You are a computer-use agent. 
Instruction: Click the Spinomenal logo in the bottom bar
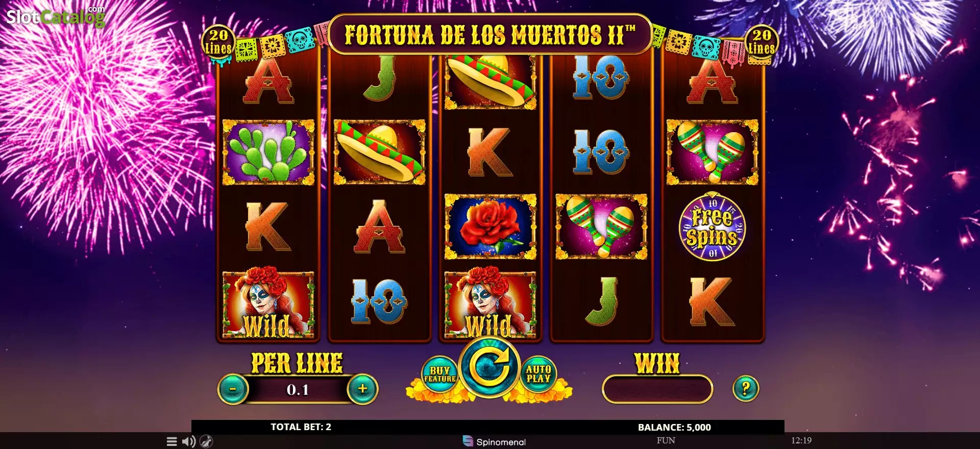[494, 441]
